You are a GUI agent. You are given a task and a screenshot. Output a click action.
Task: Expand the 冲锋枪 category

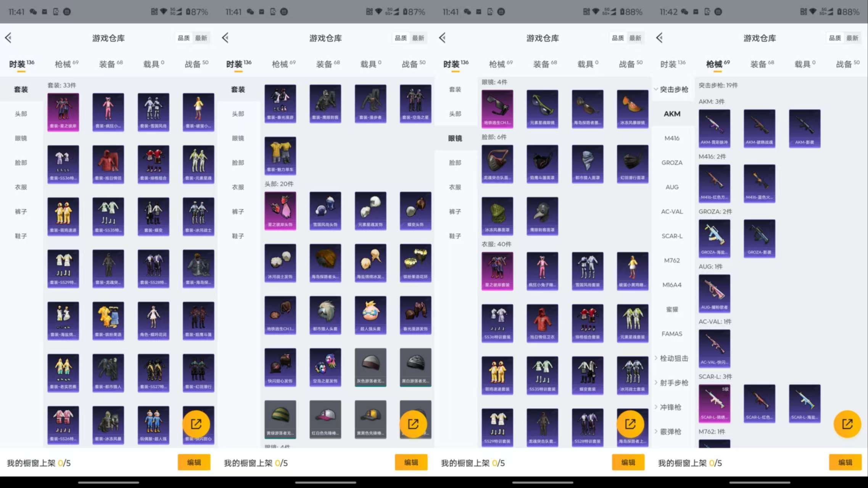click(x=670, y=407)
